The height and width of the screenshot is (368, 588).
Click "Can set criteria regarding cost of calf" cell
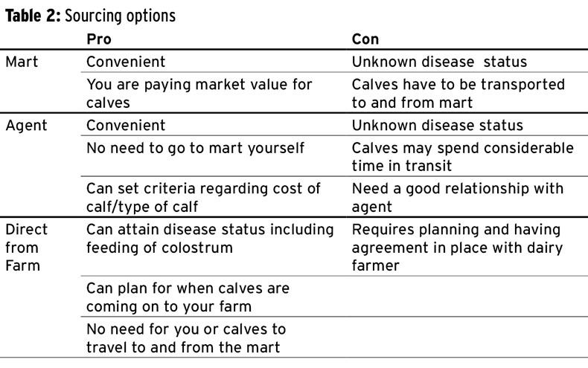[203, 197]
